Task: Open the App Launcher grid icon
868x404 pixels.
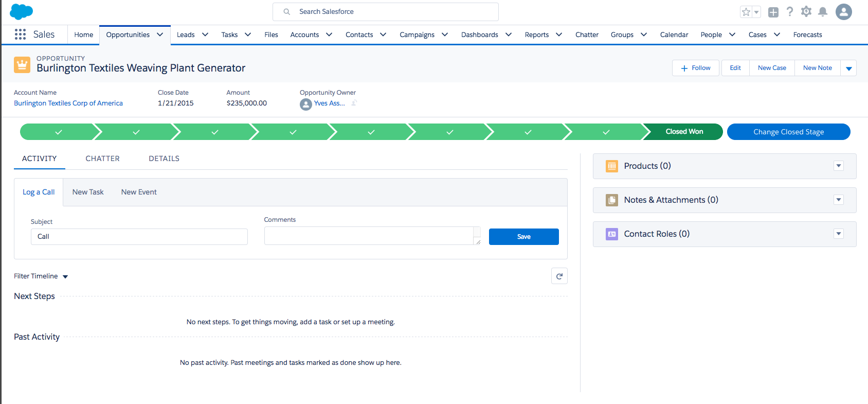Action: [x=20, y=34]
